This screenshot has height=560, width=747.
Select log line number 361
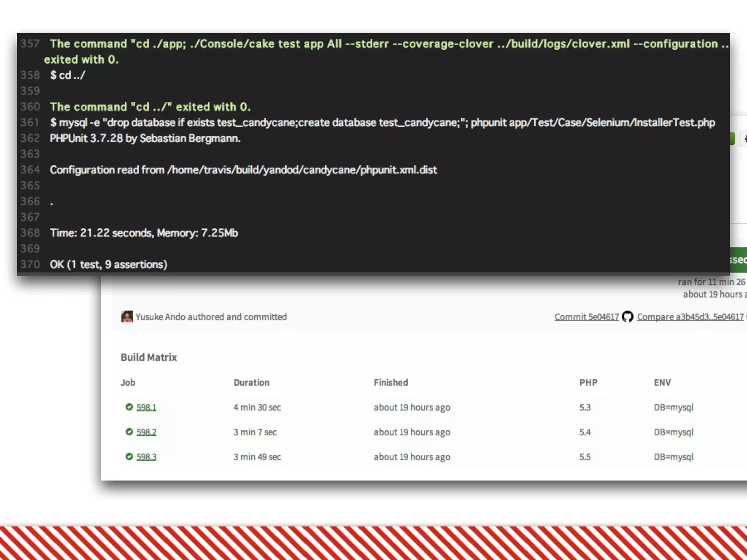tap(30, 122)
